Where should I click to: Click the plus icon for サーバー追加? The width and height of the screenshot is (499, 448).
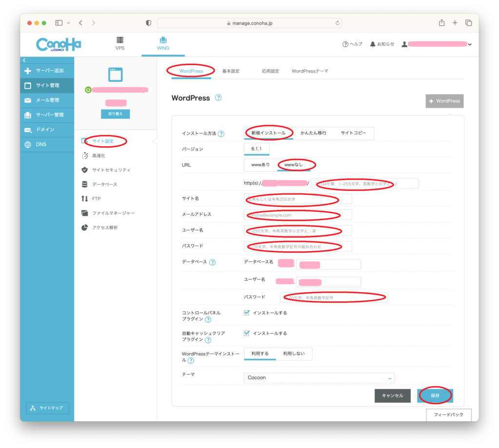point(28,71)
